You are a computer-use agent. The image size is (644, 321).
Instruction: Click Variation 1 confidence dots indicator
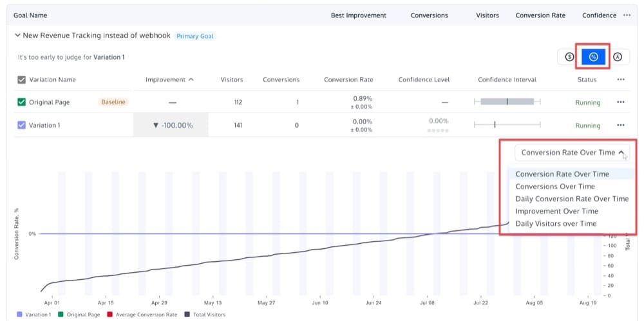click(x=438, y=131)
